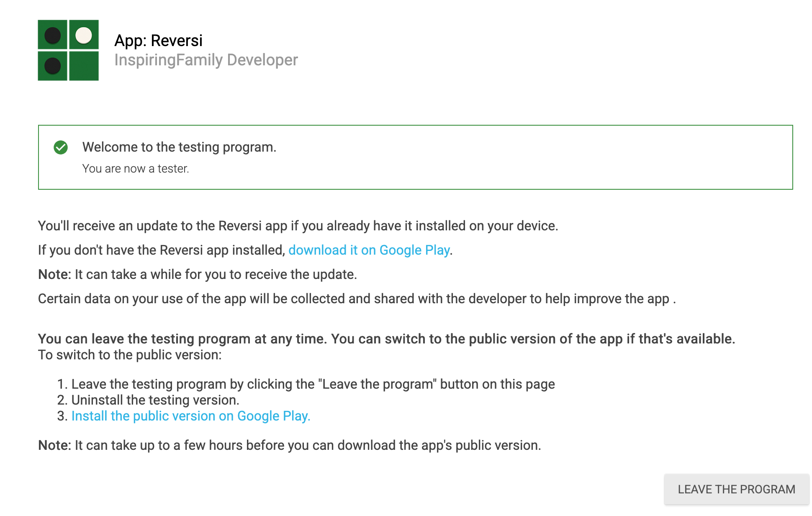Image resolution: width=812 pixels, height=516 pixels.
Task: Click the black checkers piece in the logo
Action: click(52, 36)
